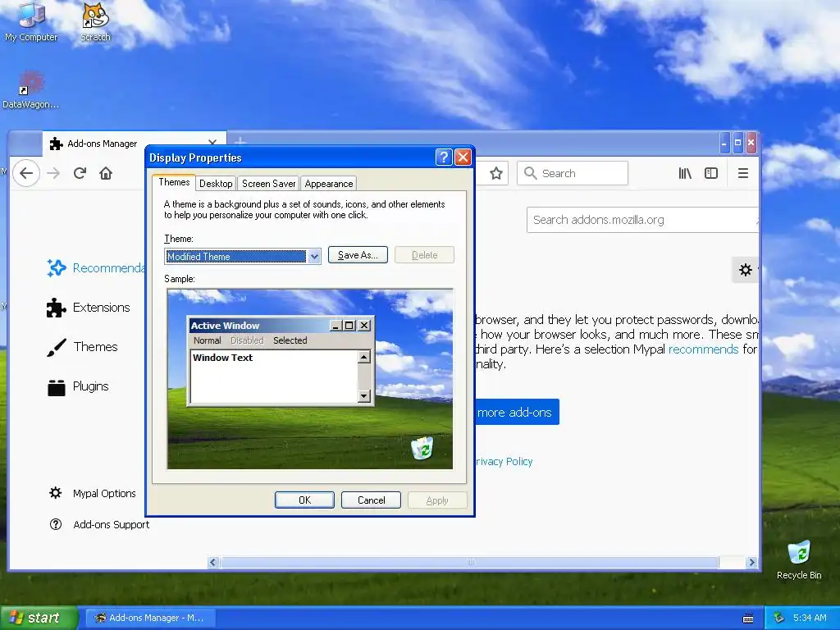Select Add-ons Manager taskbar button
This screenshot has height=630, width=840.
tap(151, 618)
